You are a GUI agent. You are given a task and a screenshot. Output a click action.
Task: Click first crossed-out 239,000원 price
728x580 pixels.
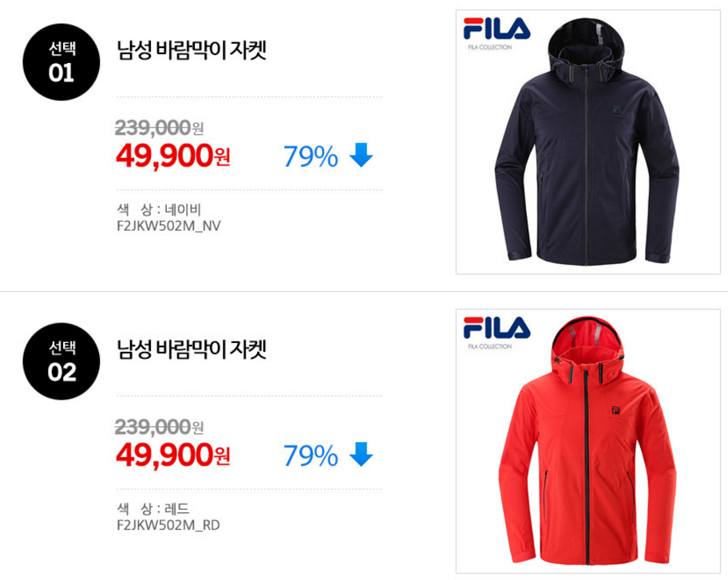[160, 128]
